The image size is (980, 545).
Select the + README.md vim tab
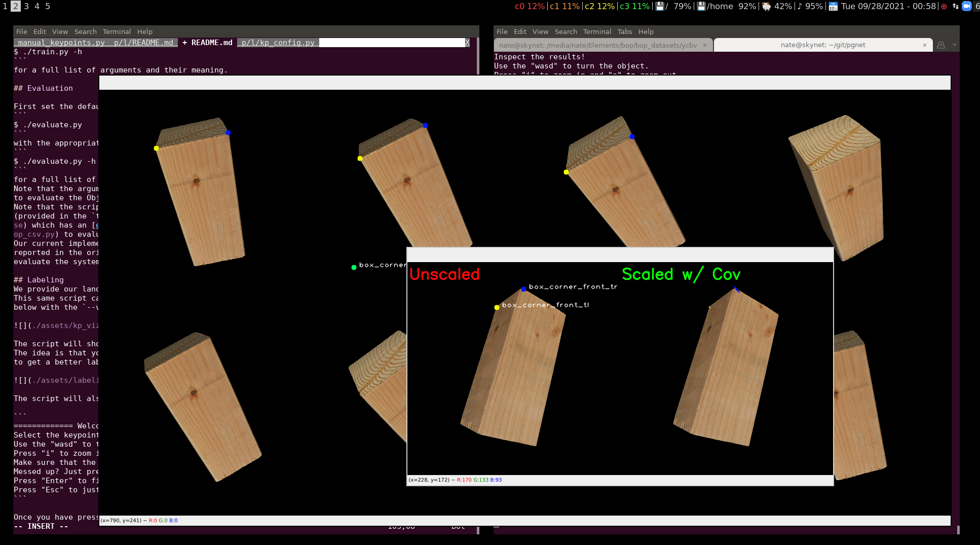[x=207, y=43]
